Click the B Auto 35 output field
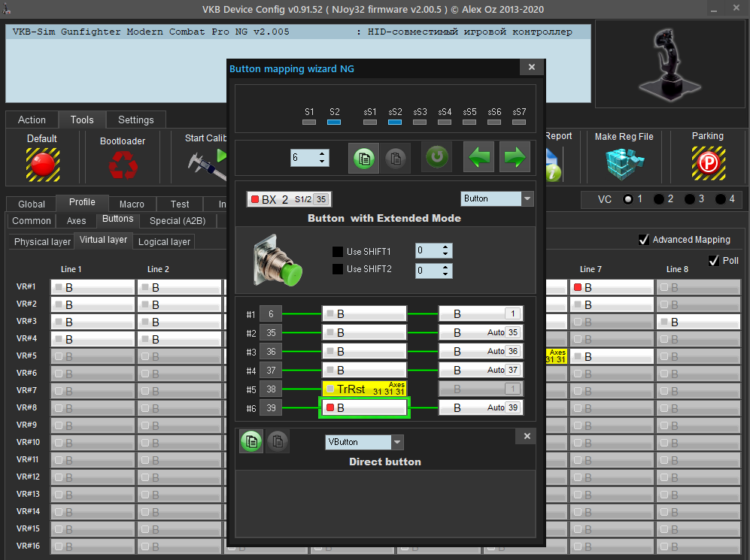 coord(481,332)
